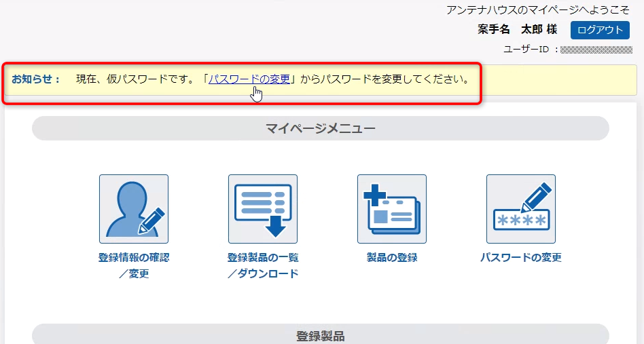This screenshot has width=644, height=344.
Task: Click the ログアウト button
Action: coord(600,30)
